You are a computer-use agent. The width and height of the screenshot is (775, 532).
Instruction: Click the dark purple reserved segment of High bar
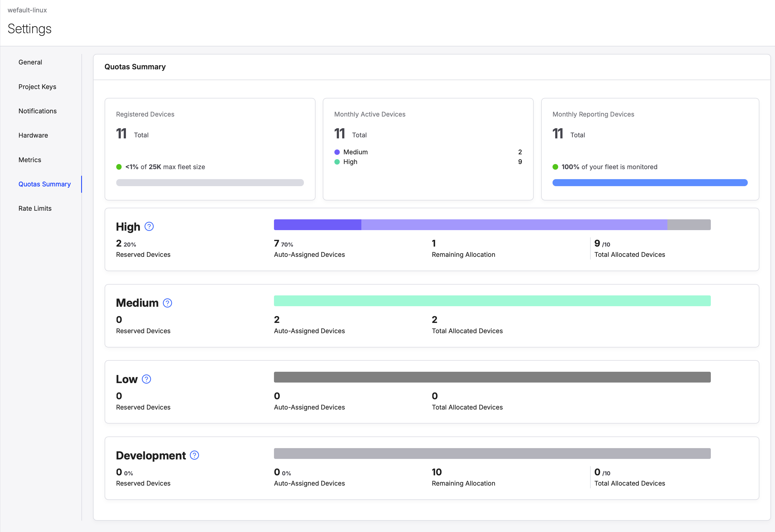pos(317,224)
